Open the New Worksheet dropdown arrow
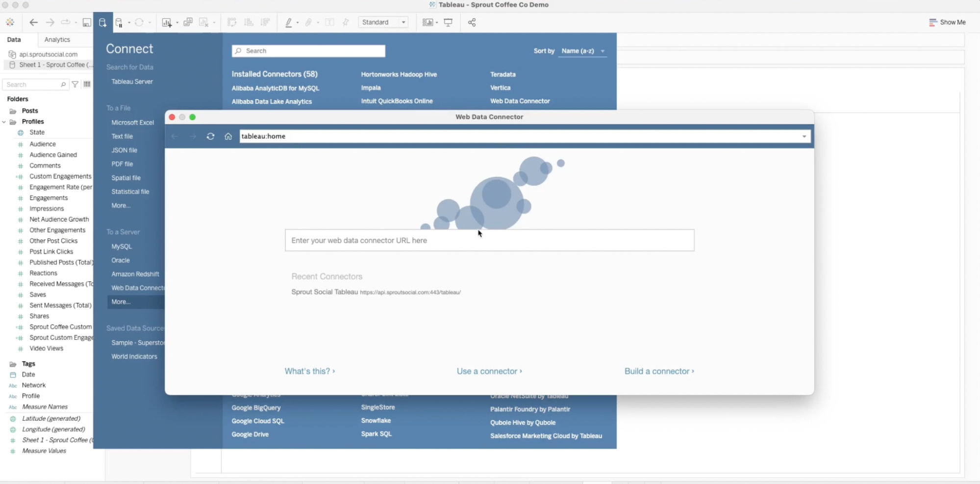Viewport: 980px width, 484px height. point(177,23)
